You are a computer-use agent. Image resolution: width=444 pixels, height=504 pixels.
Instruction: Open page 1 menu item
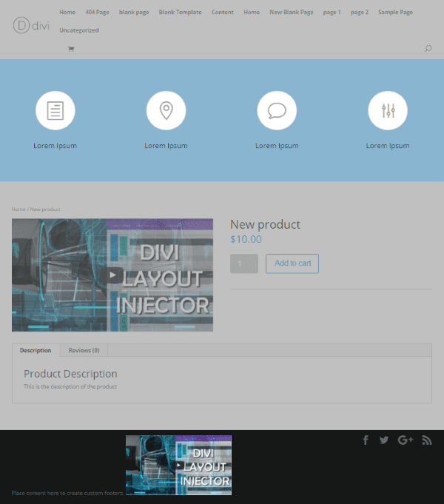(332, 13)
